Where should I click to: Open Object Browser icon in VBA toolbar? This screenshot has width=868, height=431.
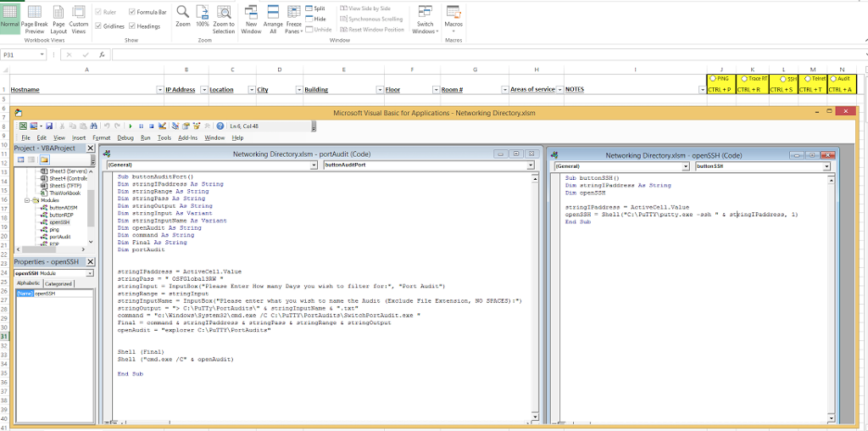[x=197, y=126]
